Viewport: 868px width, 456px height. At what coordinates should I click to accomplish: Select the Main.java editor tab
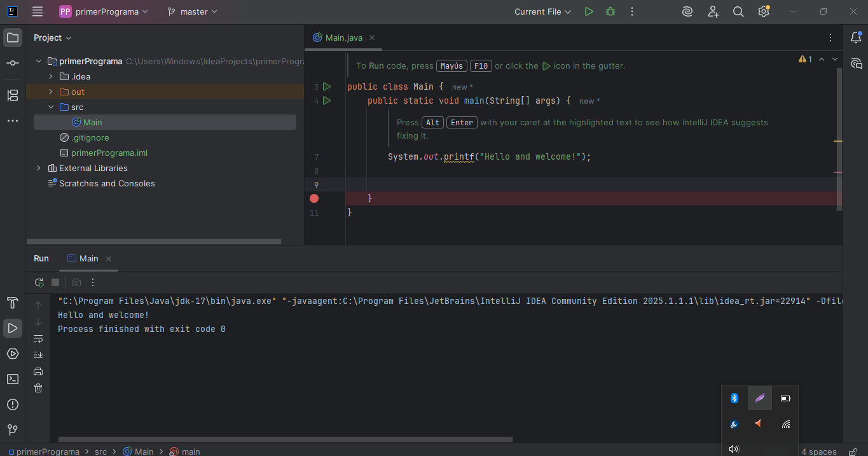click(343, 38)
